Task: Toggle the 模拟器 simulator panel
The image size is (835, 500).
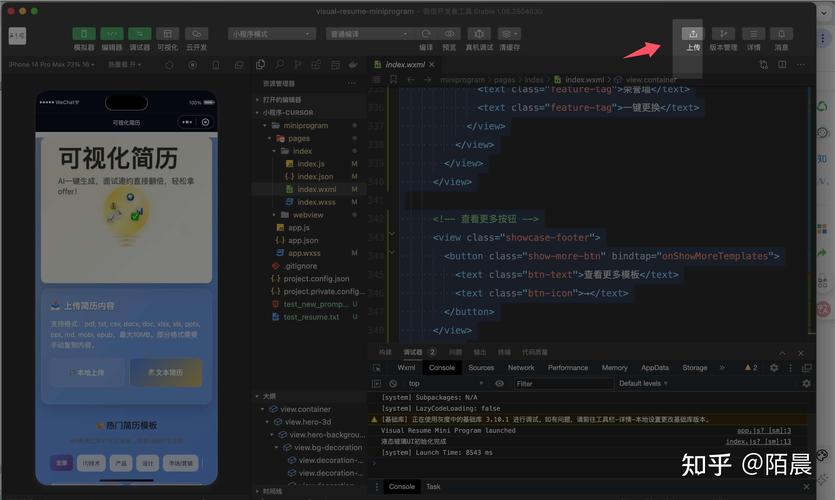Action: [x=84, y=34]
